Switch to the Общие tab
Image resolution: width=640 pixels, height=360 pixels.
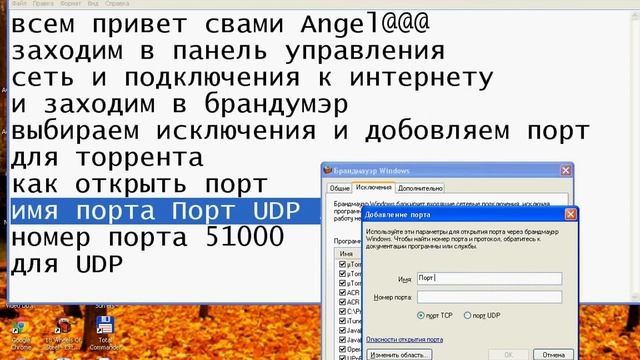point(339,188)
